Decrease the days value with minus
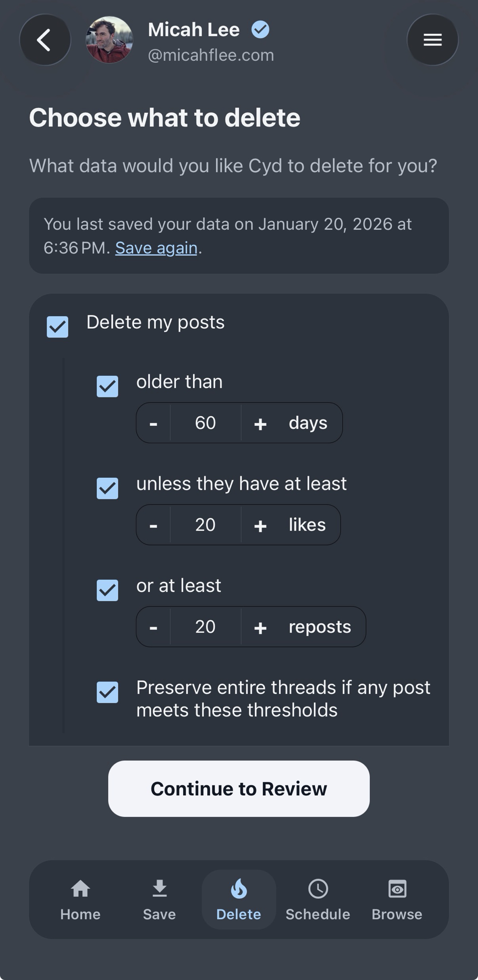 pyautogui.click(x=153, y=423)
